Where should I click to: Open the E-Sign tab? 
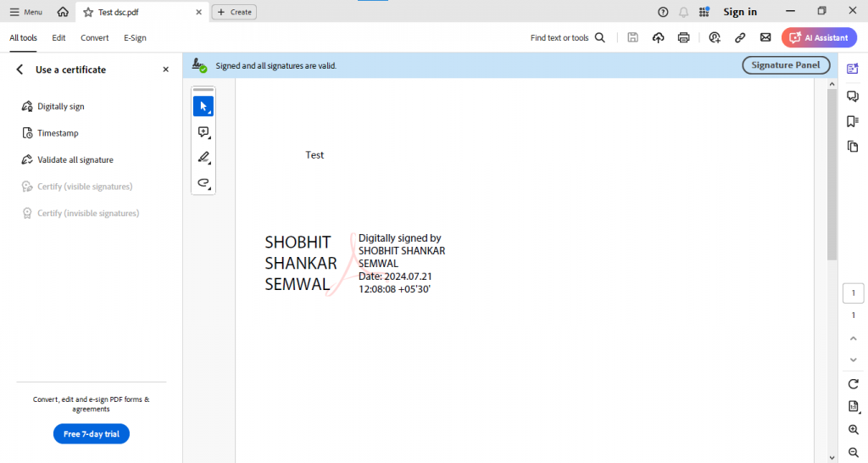tap(135, 37)
